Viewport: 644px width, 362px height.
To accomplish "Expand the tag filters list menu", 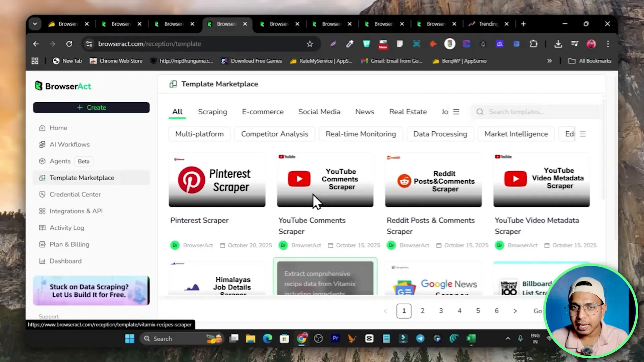I will point(583,134).
